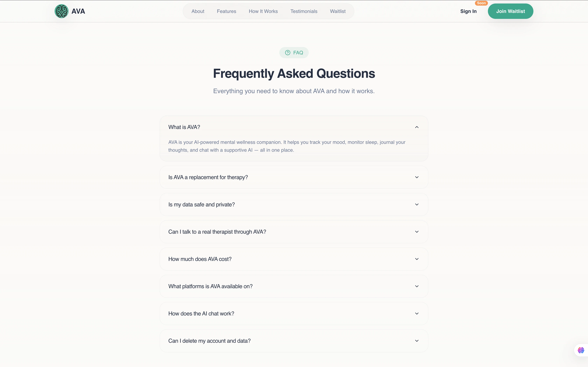
Task: Click chevron for delete account question
Action: (417, 341)
